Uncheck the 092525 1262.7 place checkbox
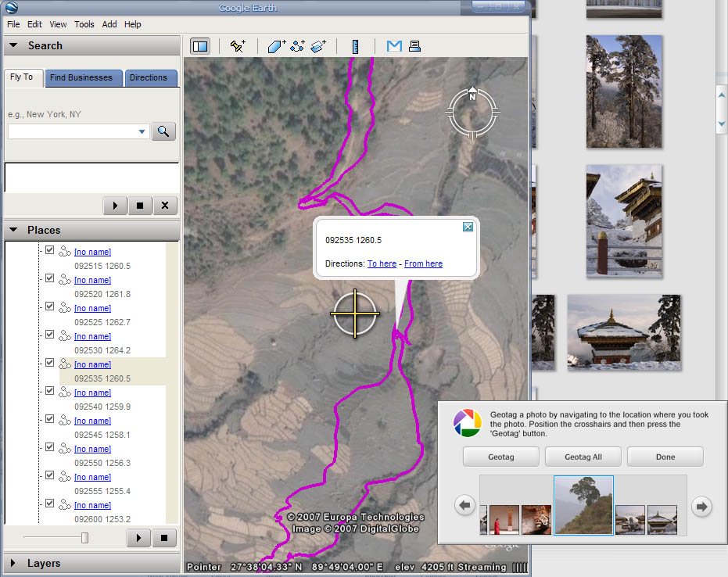 (50, 306)
